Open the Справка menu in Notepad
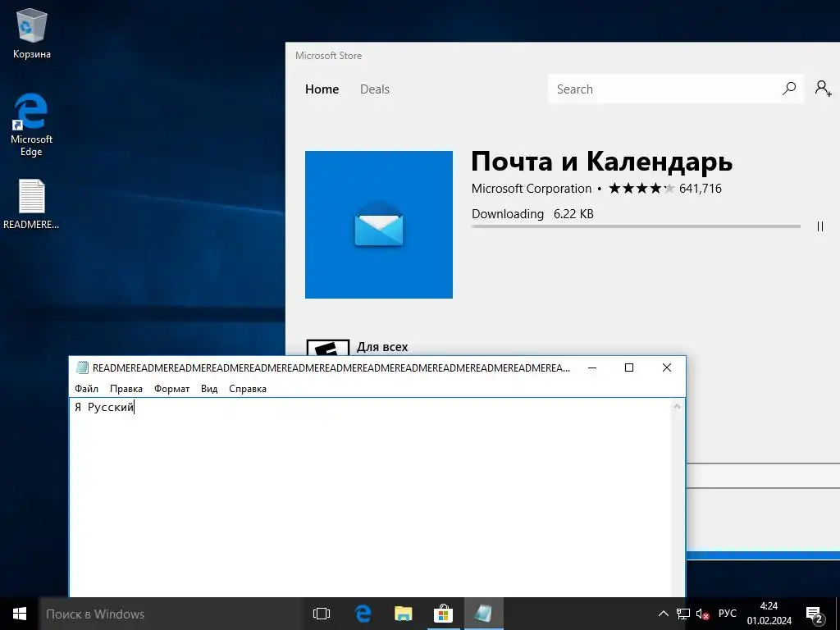The width and height of the screenshot is (840, 630). (x=248, y=389)
